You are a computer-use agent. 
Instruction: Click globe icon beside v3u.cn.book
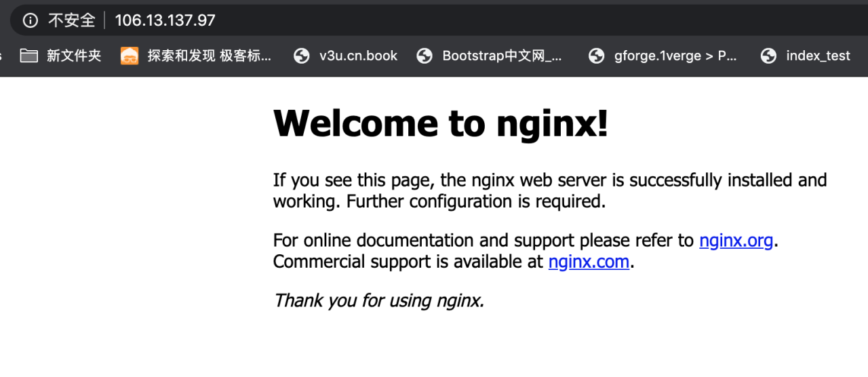302,56
